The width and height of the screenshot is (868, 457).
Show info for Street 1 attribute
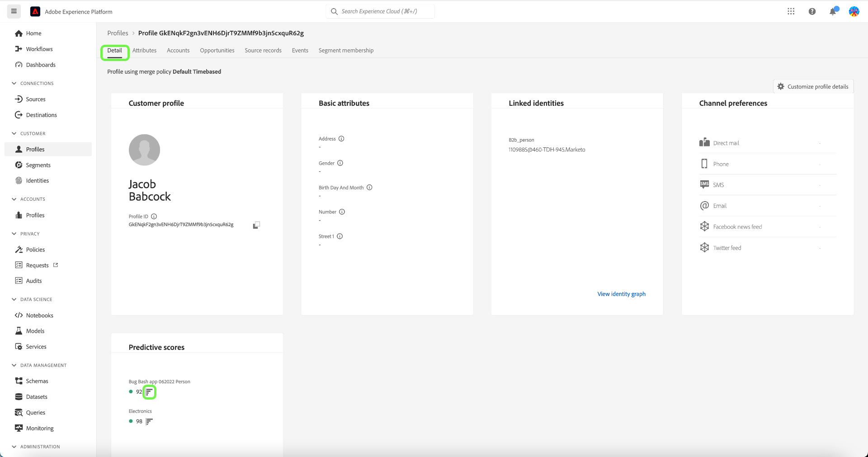[340, 236]
